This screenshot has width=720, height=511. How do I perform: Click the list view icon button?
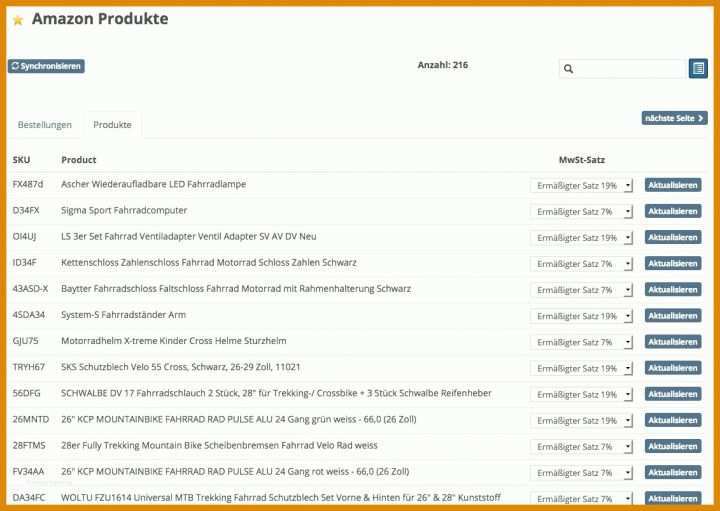point(698,68)
